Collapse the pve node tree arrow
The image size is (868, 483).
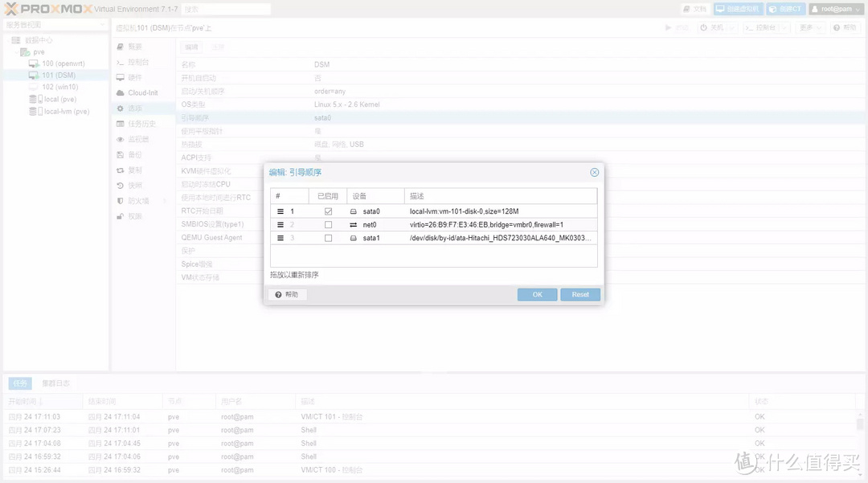click(16, 52)
